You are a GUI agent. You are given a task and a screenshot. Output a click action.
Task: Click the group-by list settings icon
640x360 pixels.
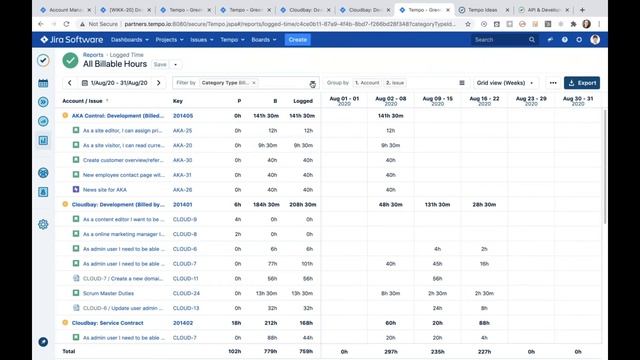click(462, 83)
